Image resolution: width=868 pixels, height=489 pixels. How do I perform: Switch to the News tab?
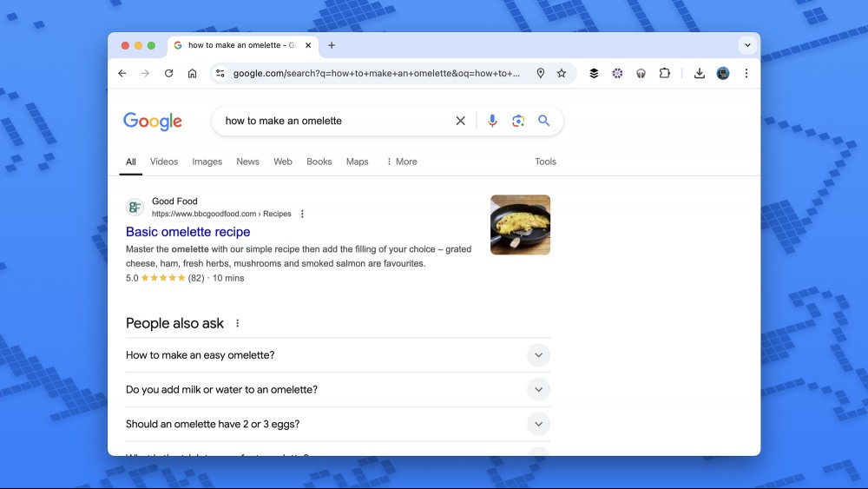tap(247, 162)
